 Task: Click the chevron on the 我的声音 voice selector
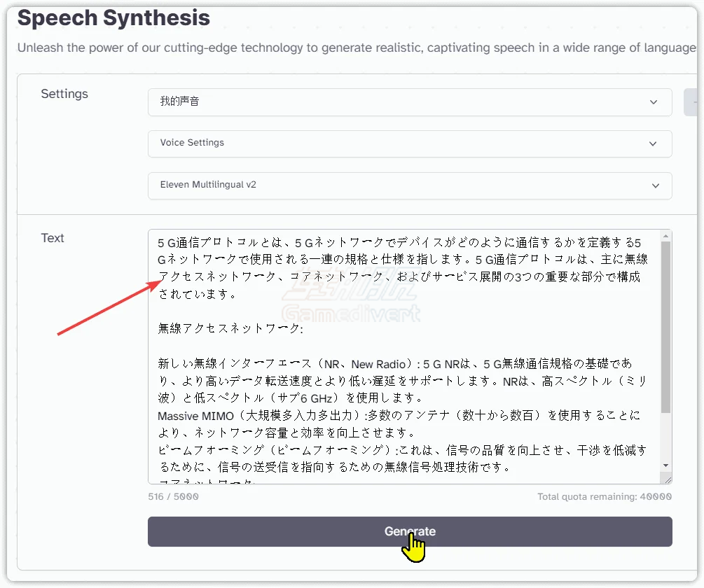(x=654, y=102)
